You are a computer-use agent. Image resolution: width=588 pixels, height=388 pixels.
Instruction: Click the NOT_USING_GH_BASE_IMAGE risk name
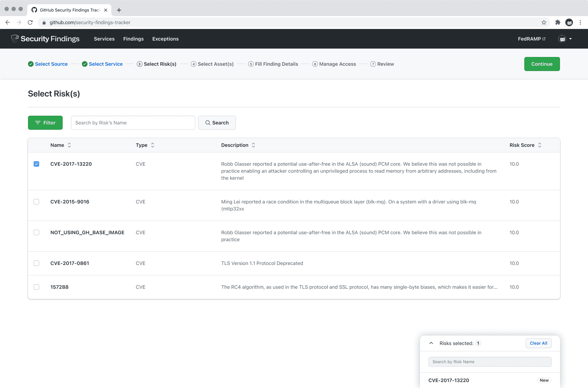[x=87, y=232]
